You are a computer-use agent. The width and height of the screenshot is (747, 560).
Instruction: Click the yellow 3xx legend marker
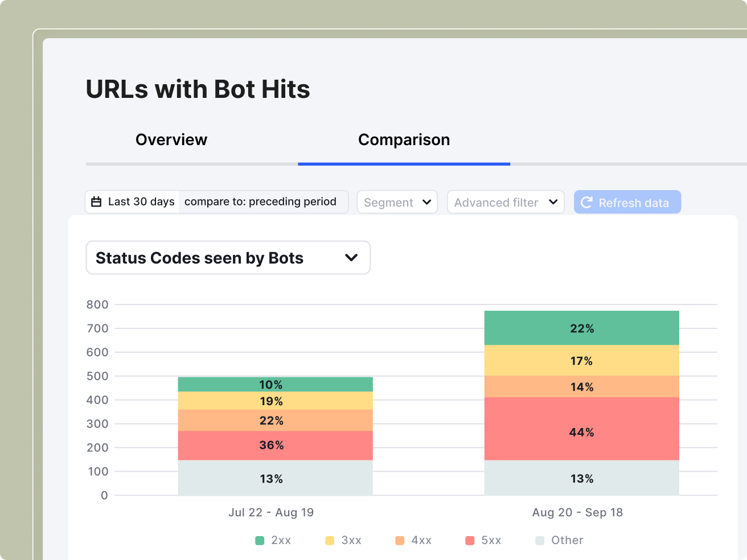click(x=330, y=540)
